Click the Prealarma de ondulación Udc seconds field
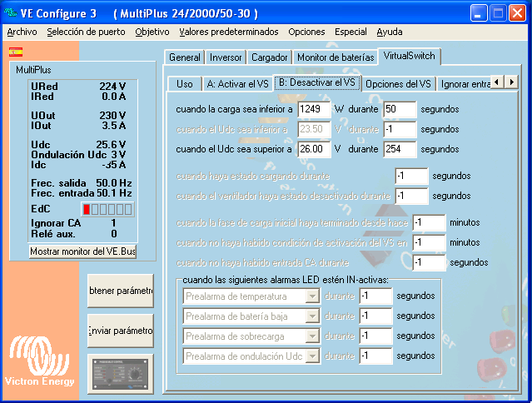 pyautogui.click(x=376, y=356)
